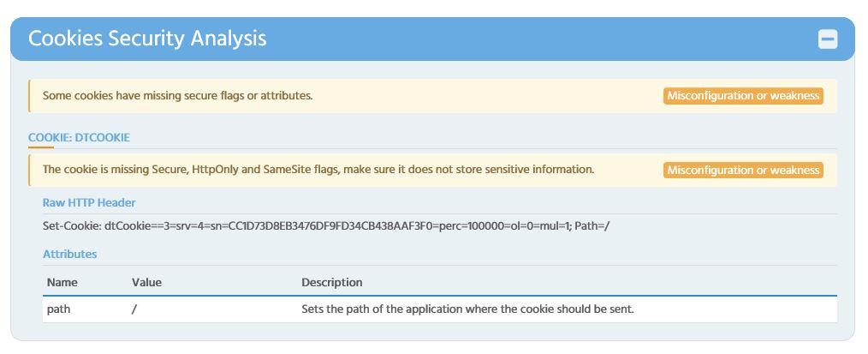Click the Description column header
Screen dimensions: 868x354
[332, 282]
